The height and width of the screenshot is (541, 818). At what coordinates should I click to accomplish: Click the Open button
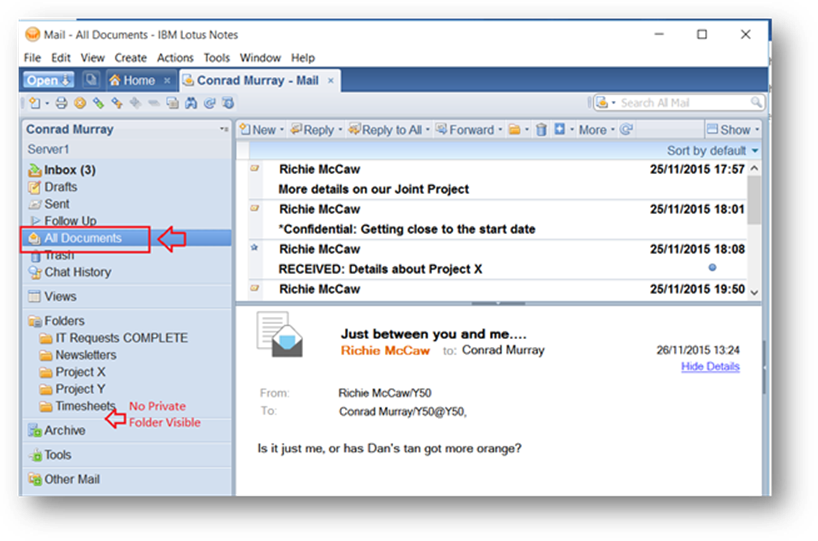click(x=48, y=80)
